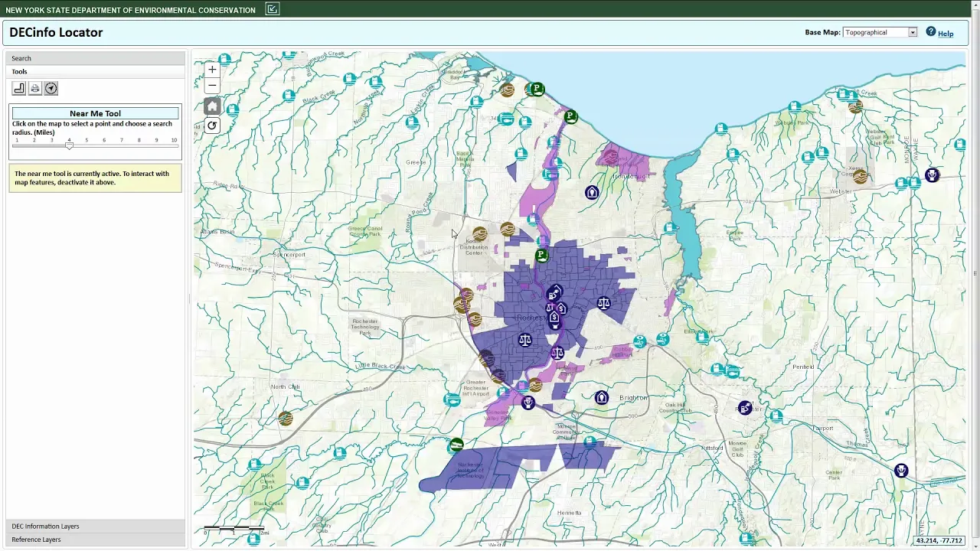980x551 pixels.
Task: Click the circular arrow reset icon under Home
Action: point(212,126)
